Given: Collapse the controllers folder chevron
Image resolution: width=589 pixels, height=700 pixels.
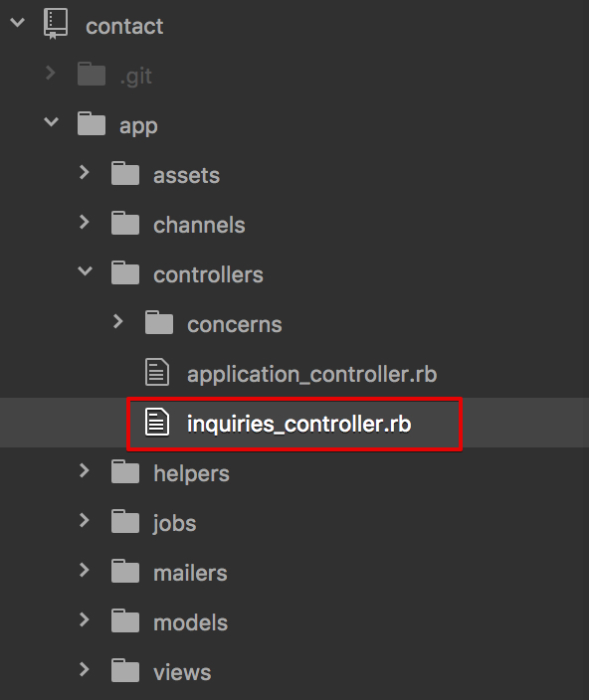Looking at the screenshot, I should click(x=85, y=271).
